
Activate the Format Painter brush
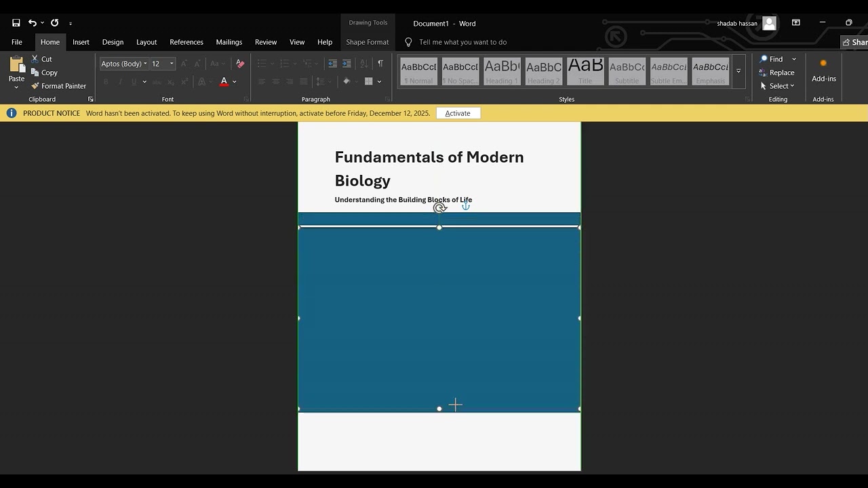tap(58, 86)
